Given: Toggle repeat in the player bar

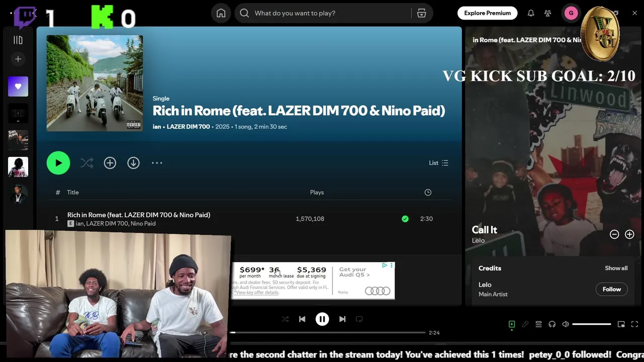Looking at the screenshot, I should [x=359, y=319].
